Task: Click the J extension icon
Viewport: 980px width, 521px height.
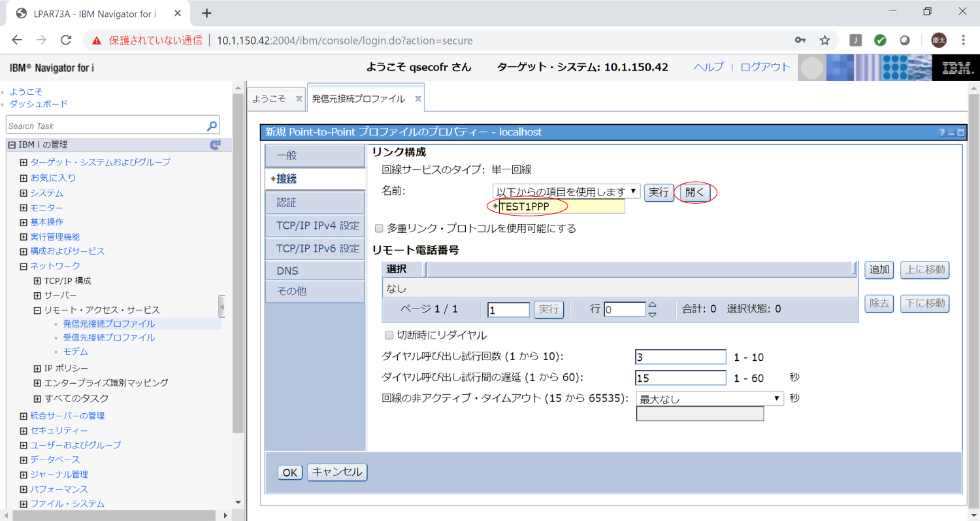Action: (x=855, y=40)
